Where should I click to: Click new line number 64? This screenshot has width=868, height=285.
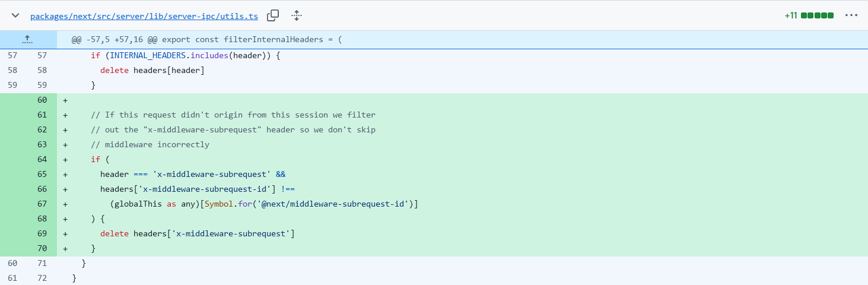[x=42, y=159]
